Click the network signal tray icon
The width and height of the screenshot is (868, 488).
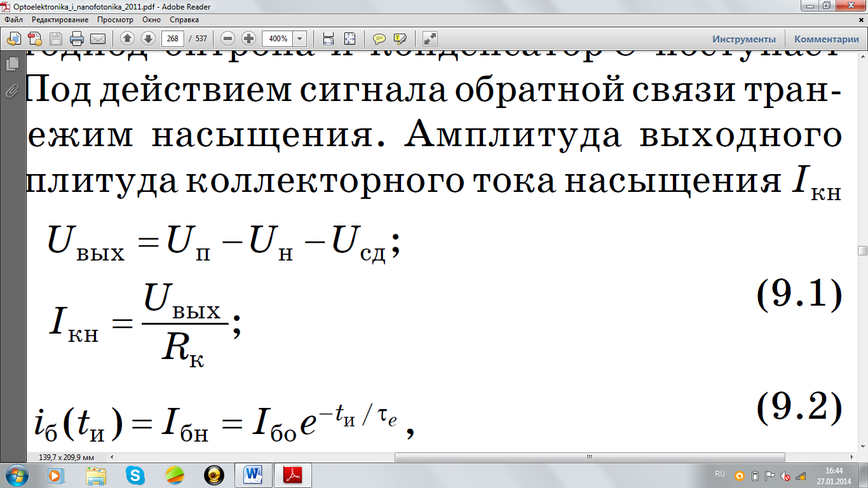pos(801,475)
